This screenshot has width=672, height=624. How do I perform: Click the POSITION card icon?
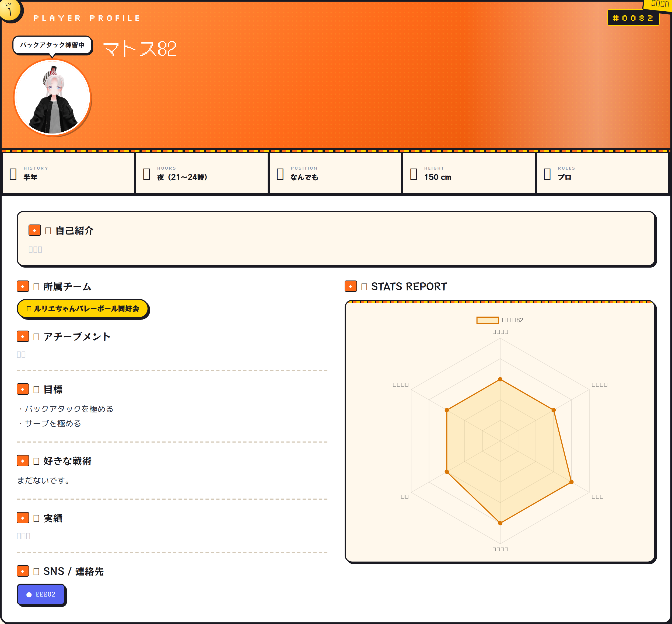280,174
